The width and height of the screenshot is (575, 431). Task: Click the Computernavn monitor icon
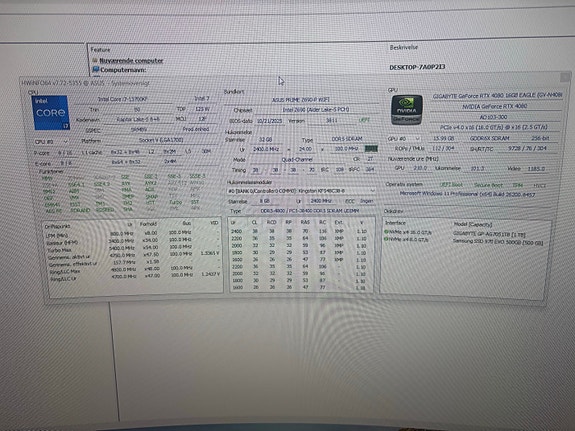click(x=96, y=69)
